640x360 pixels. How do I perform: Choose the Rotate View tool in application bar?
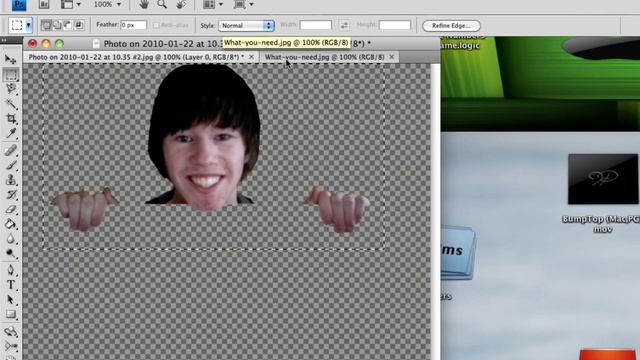(181, 4)
